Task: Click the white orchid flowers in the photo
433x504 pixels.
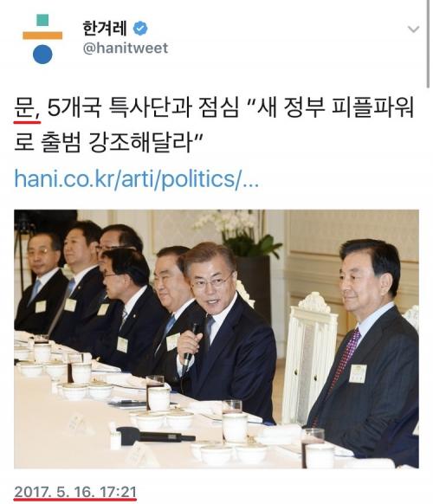Action: pyautogui.click(x=226, y=223)
